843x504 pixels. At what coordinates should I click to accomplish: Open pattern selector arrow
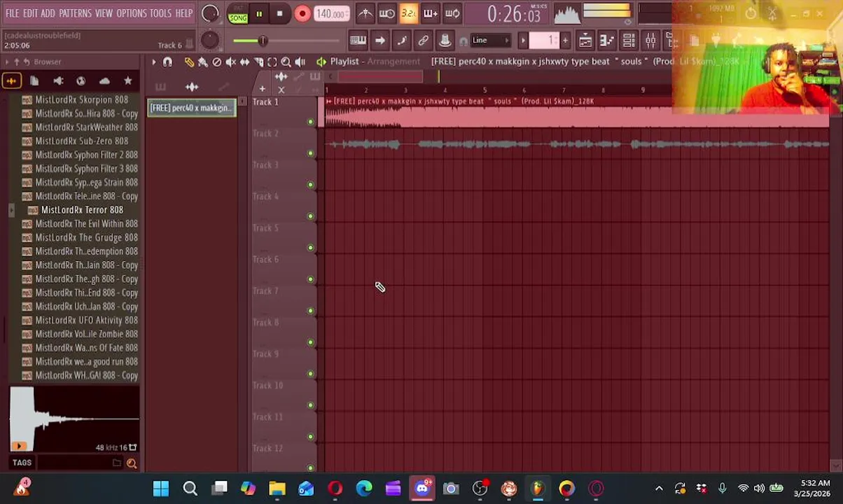pyautogui.click(x=523, y=41)
